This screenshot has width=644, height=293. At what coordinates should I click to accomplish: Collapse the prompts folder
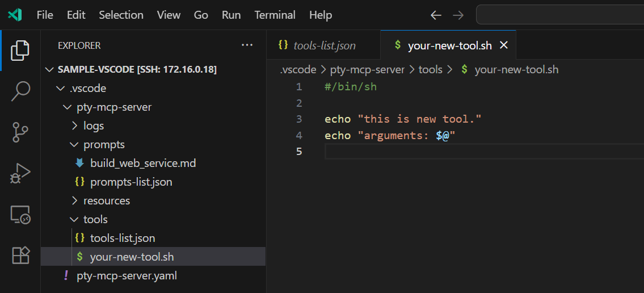(x=153, y=145)
